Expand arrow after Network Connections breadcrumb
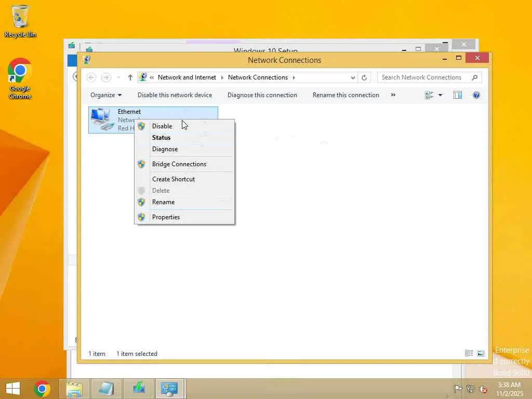 (294, 78)
